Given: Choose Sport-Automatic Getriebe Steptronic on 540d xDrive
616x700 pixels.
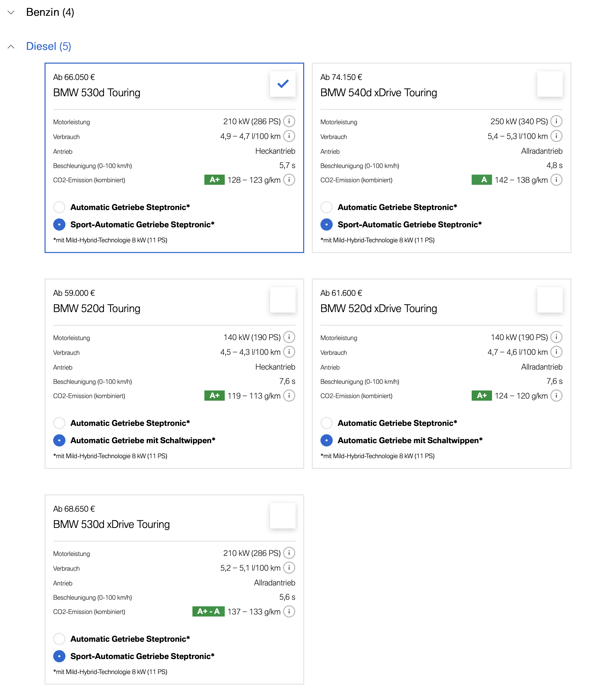Looking at the screenshot, I should point(326,225).
